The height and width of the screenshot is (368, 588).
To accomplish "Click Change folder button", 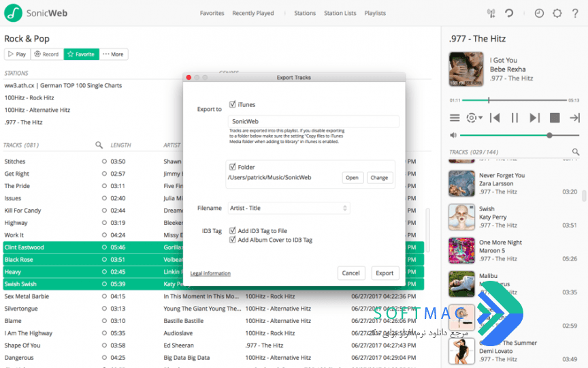I will click(x=379, y=178).
